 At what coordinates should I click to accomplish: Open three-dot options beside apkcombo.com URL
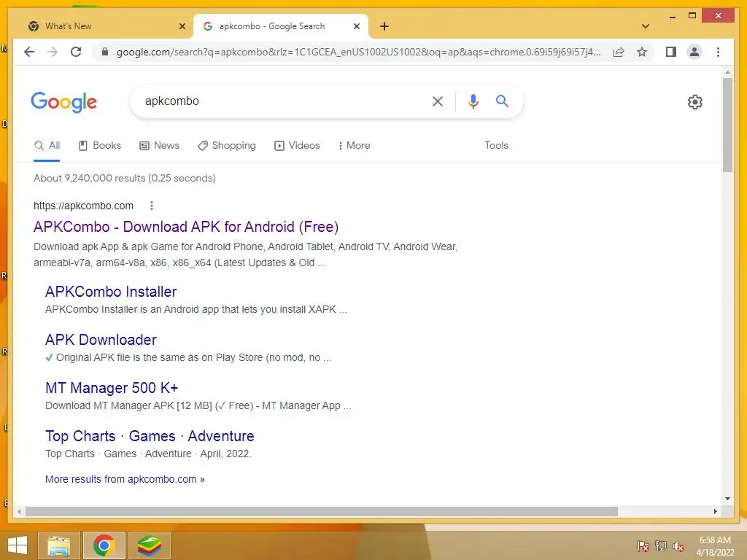pos(152,206)
